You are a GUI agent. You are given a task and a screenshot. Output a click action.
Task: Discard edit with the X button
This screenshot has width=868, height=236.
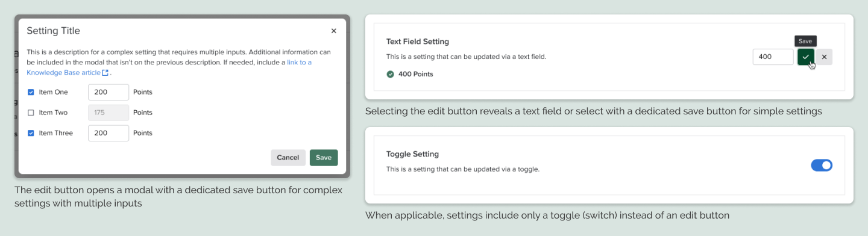coord(824,57)
